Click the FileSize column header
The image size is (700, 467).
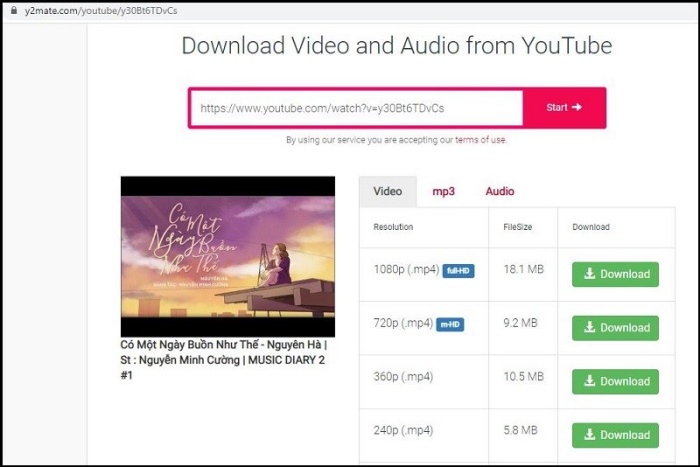[x=518, y=227]
